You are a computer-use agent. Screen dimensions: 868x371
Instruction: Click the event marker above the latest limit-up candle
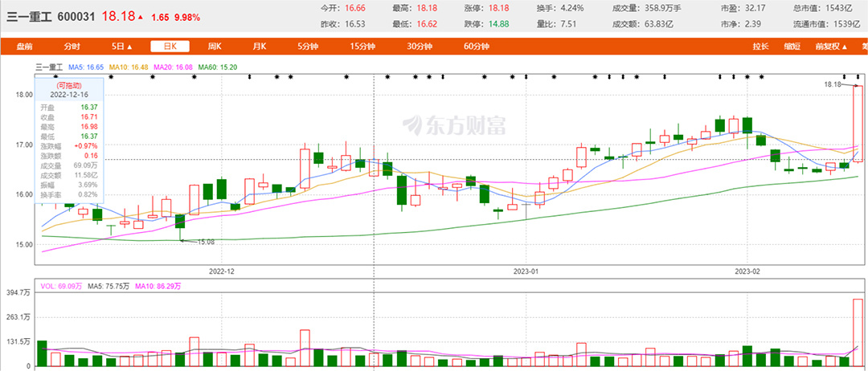(x=858, y=77)
